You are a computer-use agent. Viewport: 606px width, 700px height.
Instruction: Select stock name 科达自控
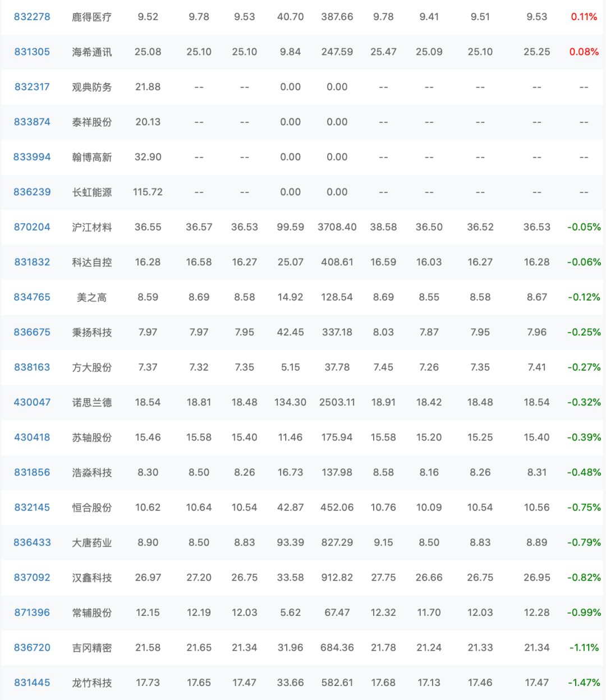[92, 262]
